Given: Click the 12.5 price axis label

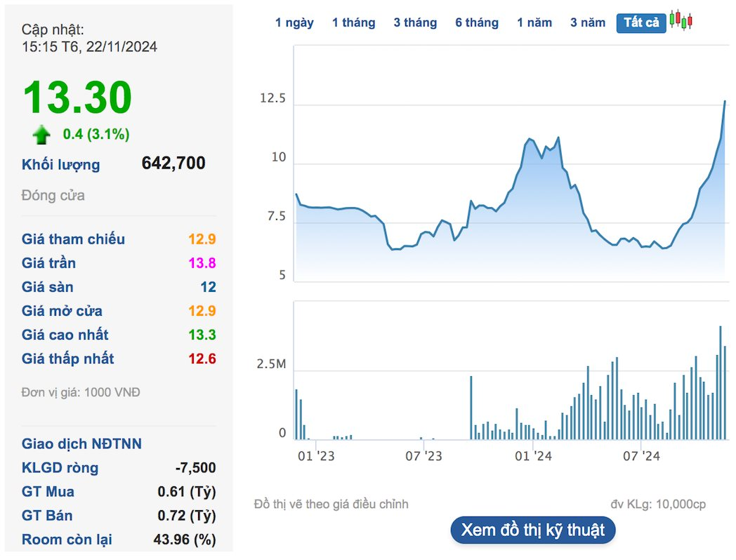Looking at the screenshot, I should click(272, 98).
